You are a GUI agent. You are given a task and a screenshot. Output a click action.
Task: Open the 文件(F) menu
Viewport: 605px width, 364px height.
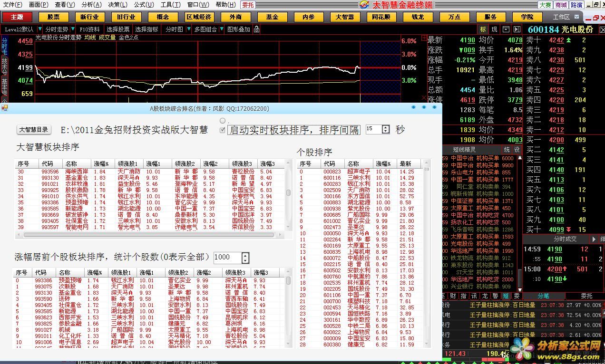click(13, 5)
